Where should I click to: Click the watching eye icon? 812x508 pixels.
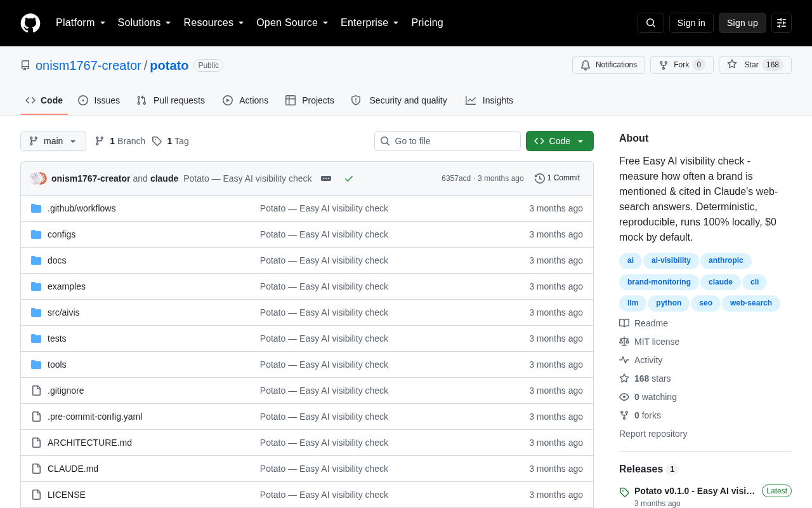[x=624, y=397]
